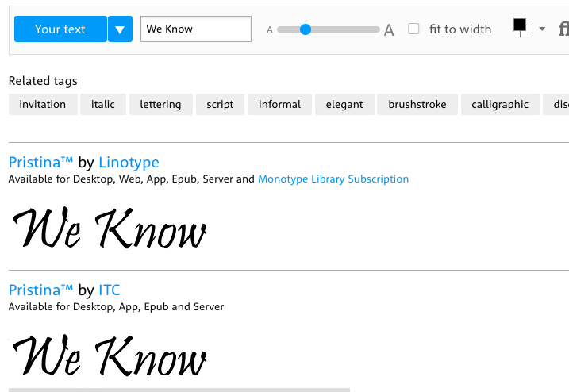Click the sample text input field
This screenshot has width=569, height=392.
point(196,29)
